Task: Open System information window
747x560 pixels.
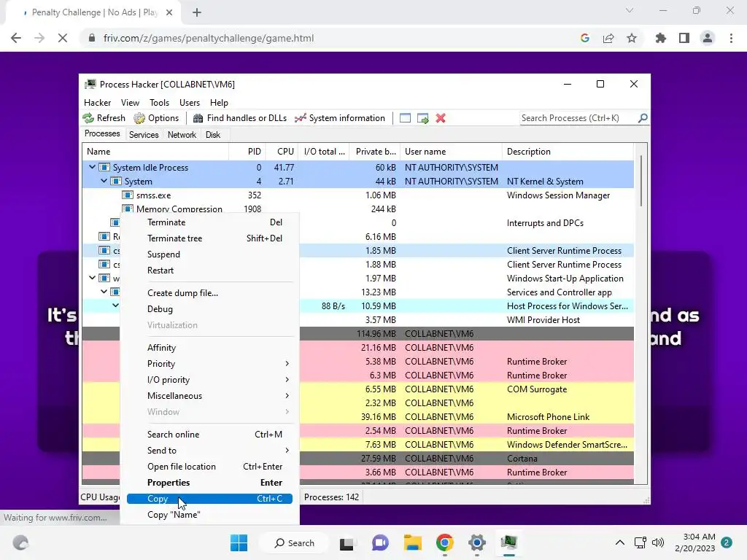Action: tap(340, 118)
